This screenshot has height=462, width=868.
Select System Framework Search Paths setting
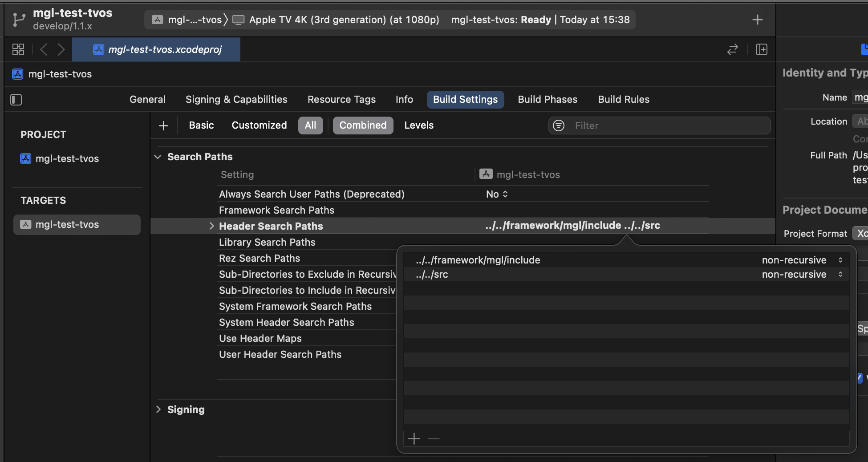(295, 306)
